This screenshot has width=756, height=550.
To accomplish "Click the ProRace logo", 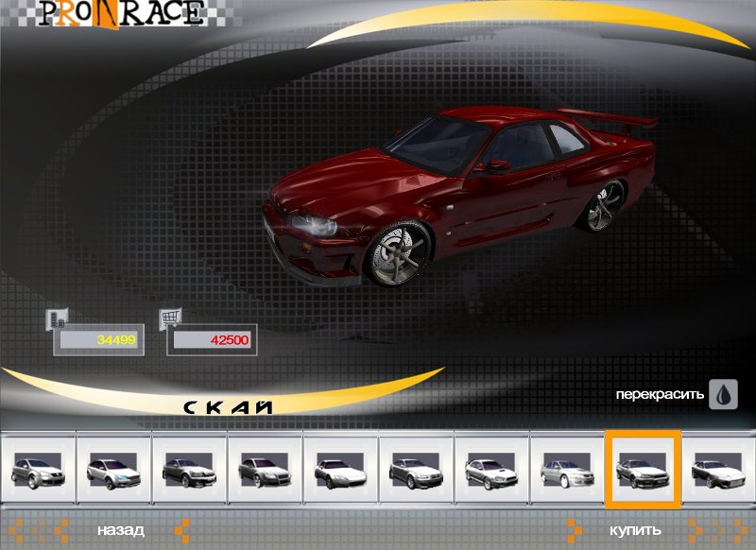I will 119,13.
